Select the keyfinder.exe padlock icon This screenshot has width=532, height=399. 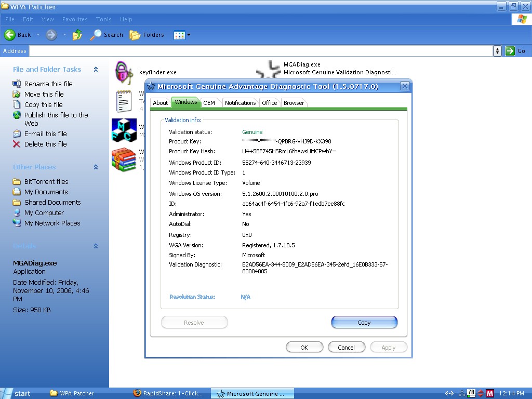point(124,73)
